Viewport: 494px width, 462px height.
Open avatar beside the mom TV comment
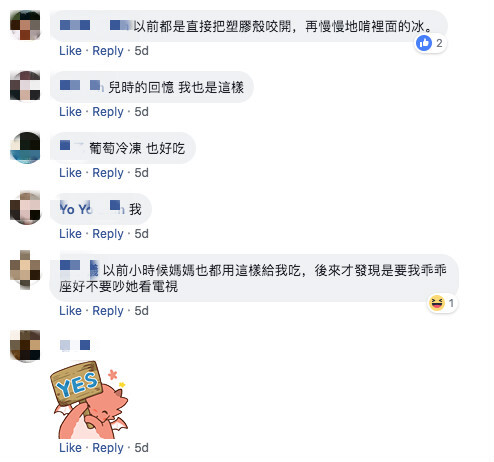(25, 270)
